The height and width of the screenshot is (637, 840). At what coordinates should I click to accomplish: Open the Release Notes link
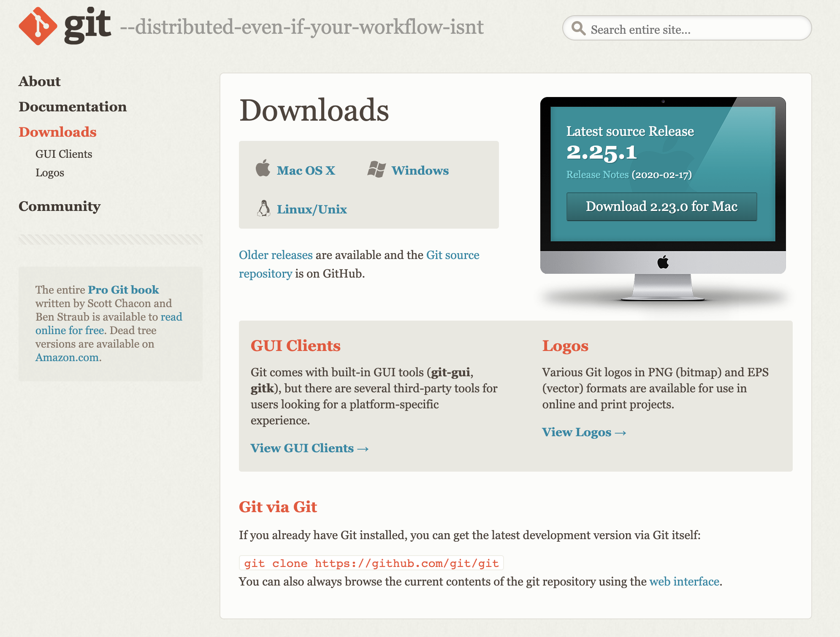click(x=597, y=175)
